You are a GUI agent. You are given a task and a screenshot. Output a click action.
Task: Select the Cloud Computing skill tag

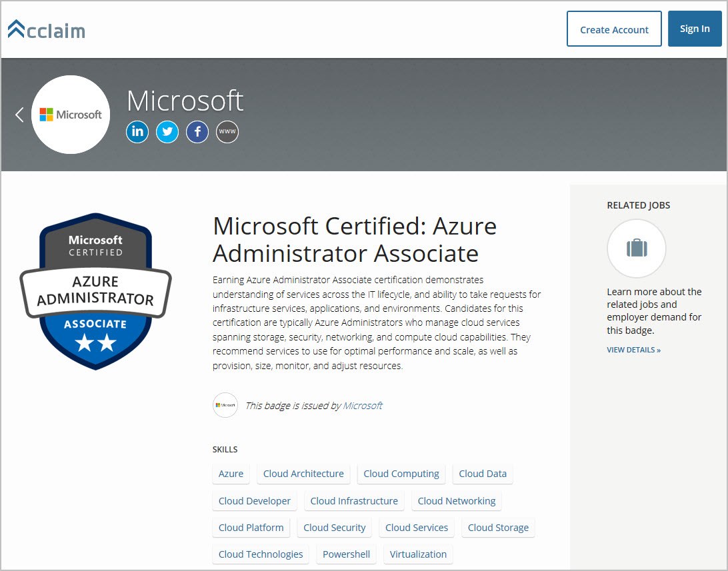tap(401, 474)
